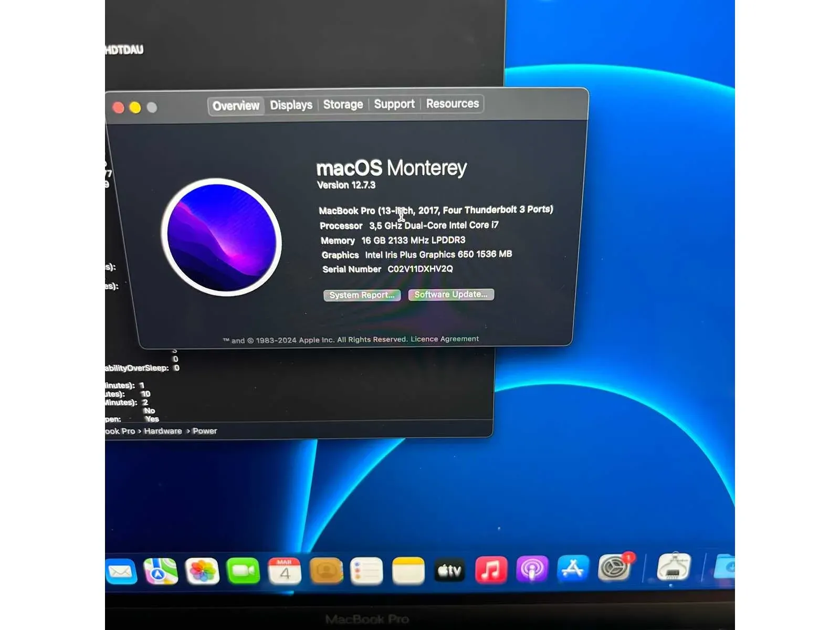This screenshot has width=840, height=630.
Task: Open the Notes app in the Dock
Action: tap(408, 571)
